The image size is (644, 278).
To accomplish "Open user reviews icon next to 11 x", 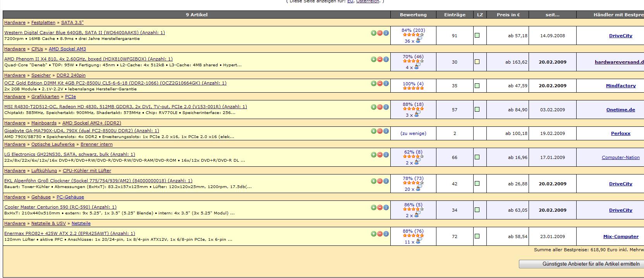I will 419,241.
